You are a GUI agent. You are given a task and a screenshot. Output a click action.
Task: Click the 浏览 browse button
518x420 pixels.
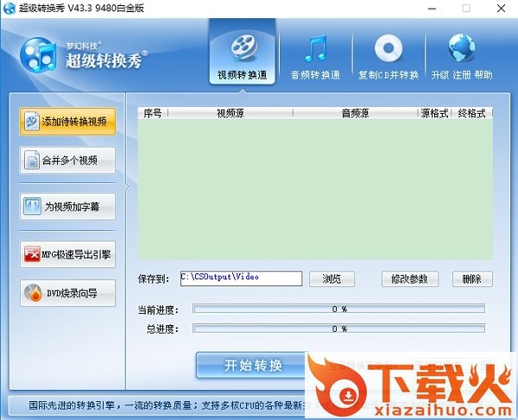tap(332, 279)
